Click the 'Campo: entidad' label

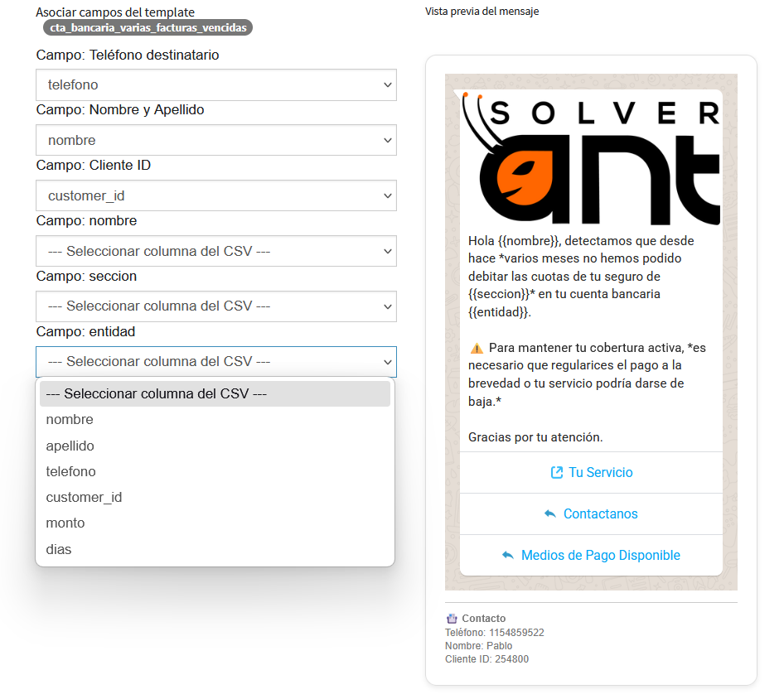(x=85, y=332)
